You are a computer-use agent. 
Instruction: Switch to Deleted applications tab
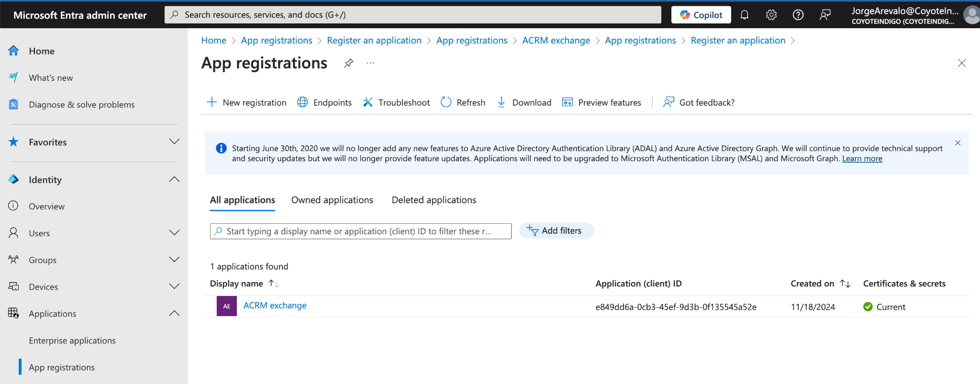434,200
